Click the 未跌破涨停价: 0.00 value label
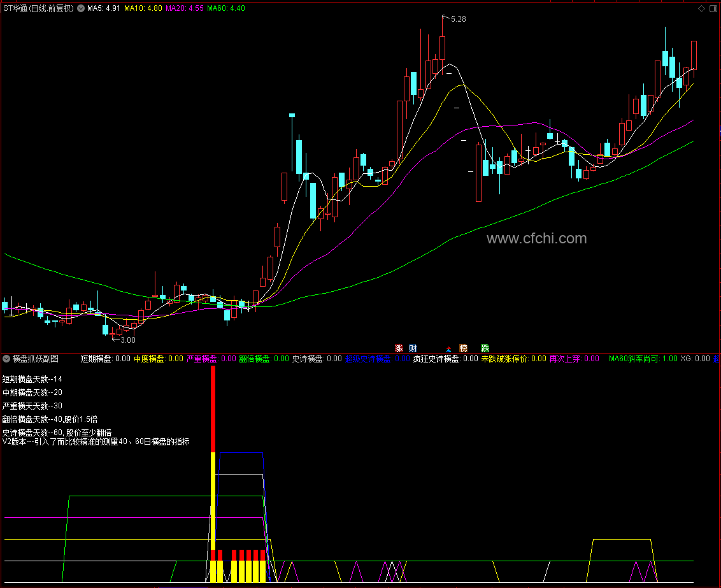The height and width of the screenshot is (588, 721). pos(513,359)
